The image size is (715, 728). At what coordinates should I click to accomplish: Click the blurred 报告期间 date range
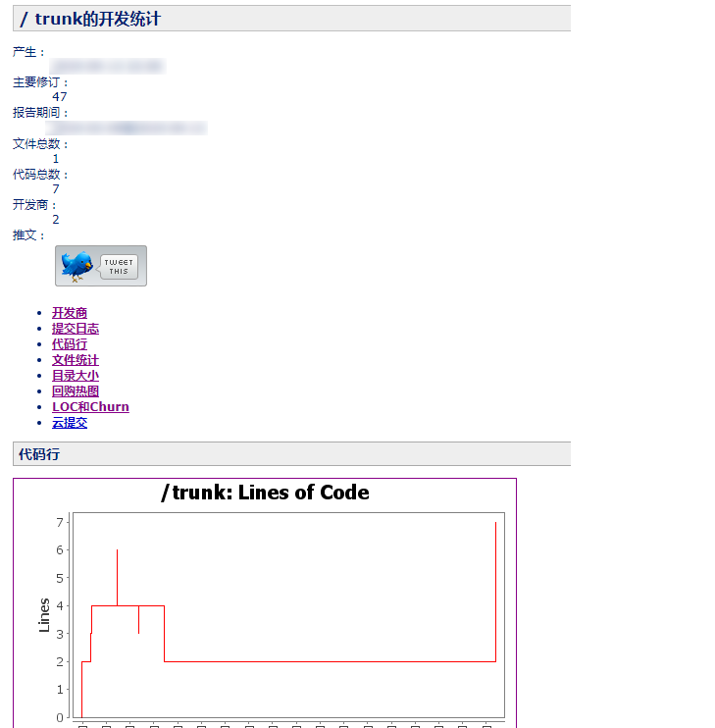click(128, 128)
